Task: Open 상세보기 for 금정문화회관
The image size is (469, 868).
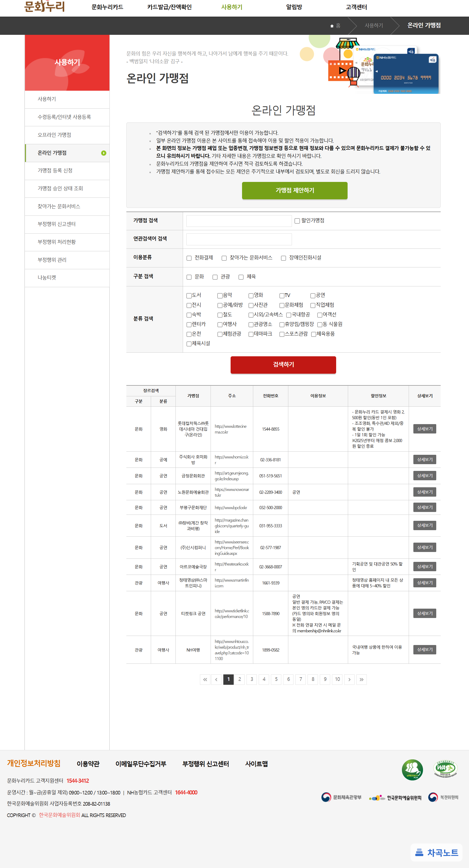Action: (425, 476)
